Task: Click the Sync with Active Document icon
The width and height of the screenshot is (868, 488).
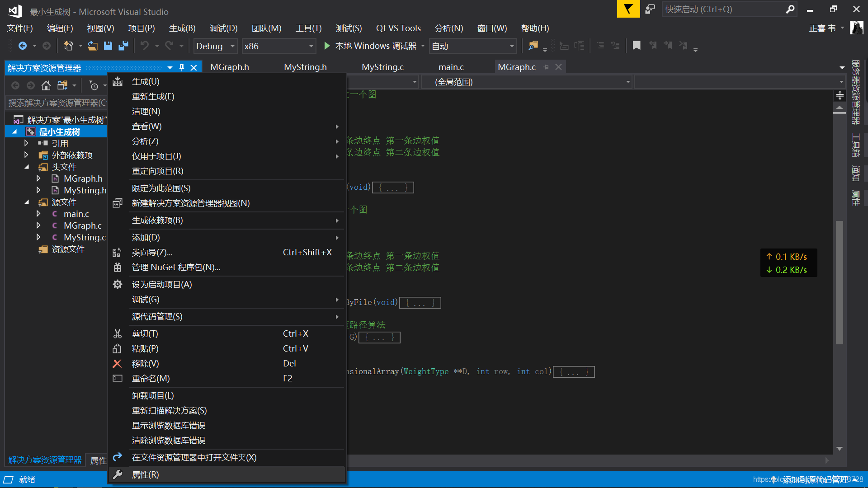Action: [62, 85]
